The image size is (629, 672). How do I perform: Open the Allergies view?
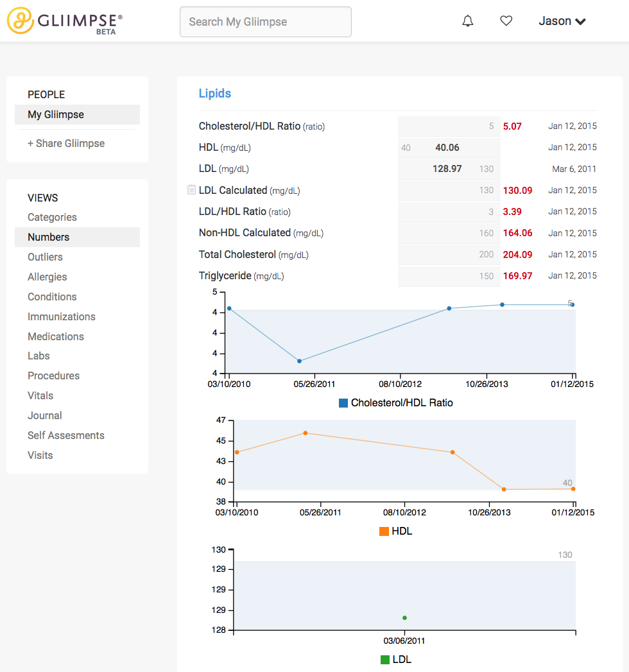47,277
